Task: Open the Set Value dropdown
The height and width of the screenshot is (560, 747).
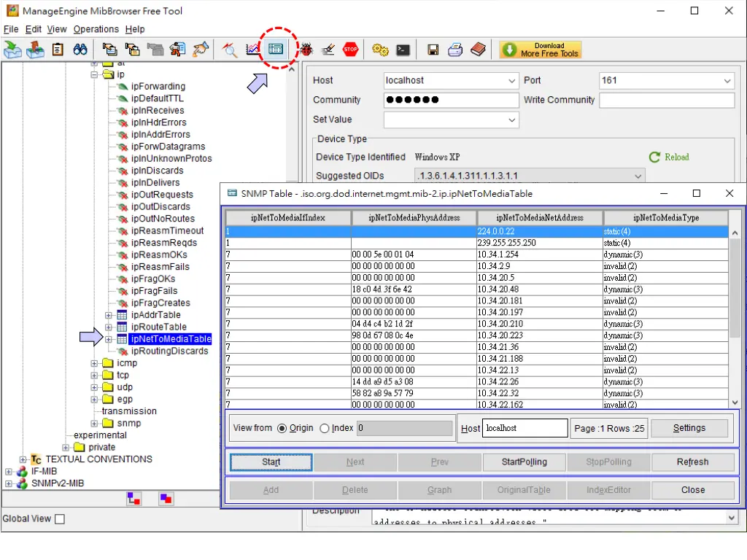Action: (511, 120)
